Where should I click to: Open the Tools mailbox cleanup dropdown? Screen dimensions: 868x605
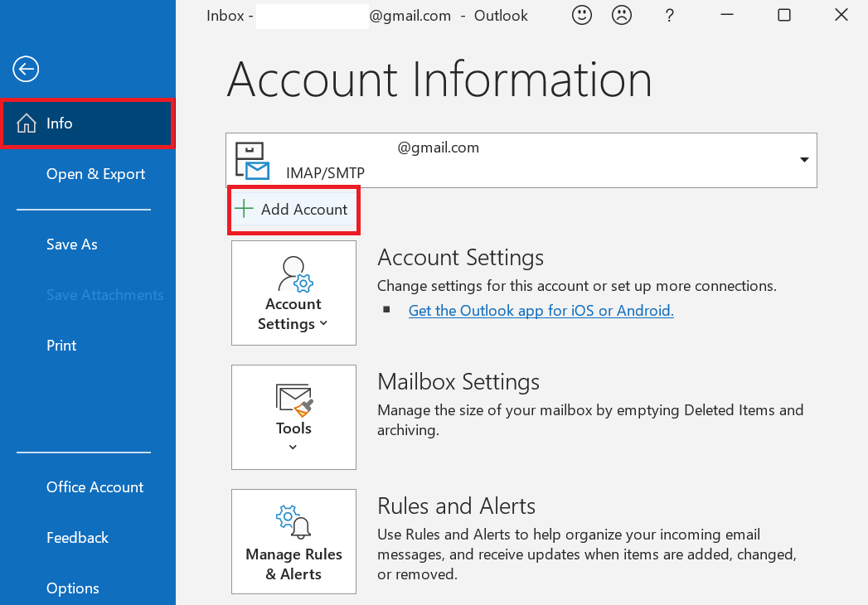294,417
